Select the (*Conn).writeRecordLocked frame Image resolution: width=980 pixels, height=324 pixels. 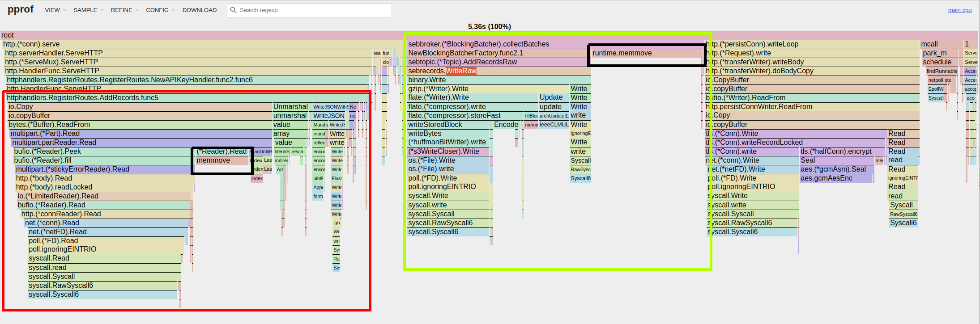796,143
